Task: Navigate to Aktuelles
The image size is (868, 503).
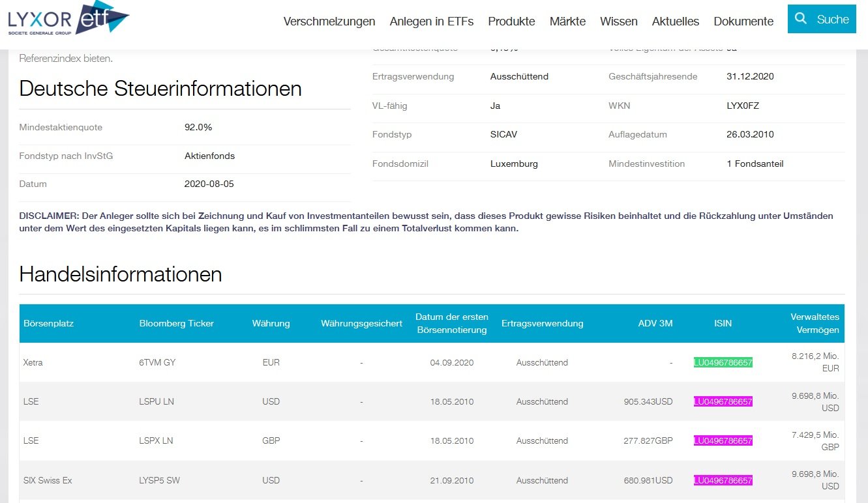Action: point(676,22)
